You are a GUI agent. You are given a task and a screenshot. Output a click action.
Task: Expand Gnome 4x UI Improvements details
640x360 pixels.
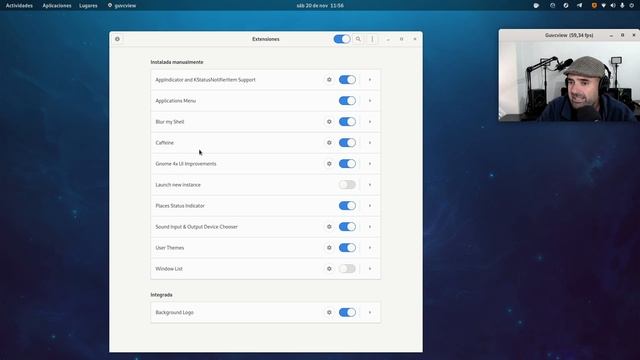[x=370, y=164]
